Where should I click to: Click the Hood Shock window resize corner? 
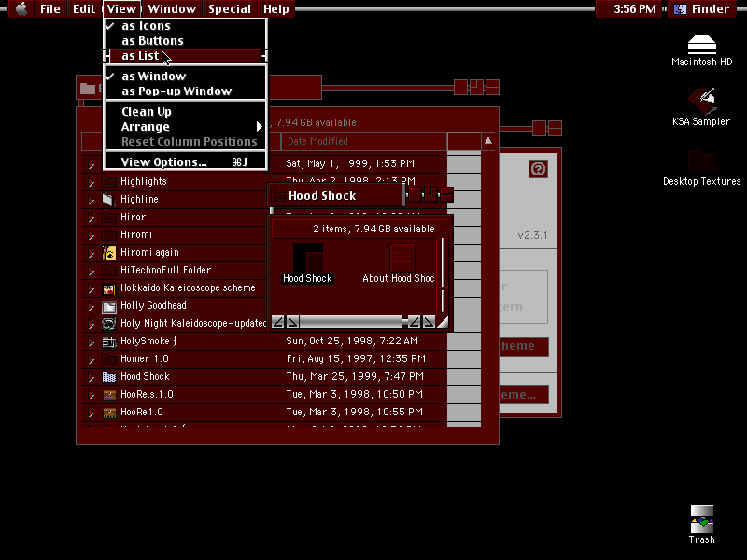pyautogui.click(x=443, y=321)
